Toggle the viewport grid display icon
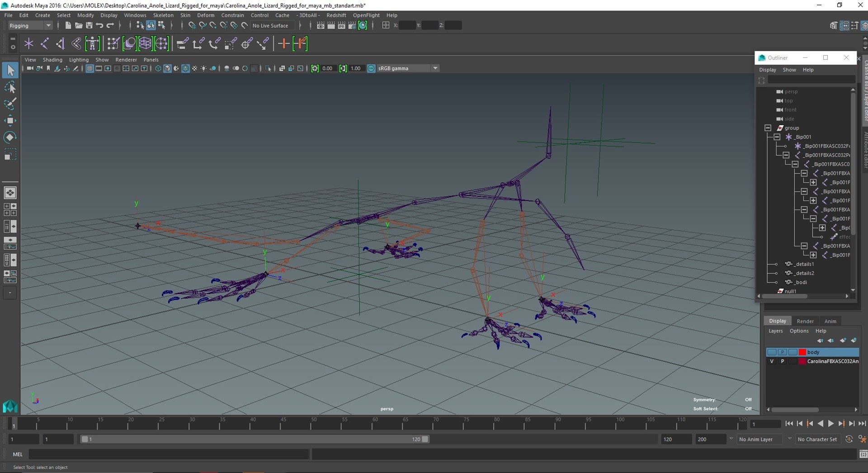This screenshot has width=868, height=473. click(90, 68)
